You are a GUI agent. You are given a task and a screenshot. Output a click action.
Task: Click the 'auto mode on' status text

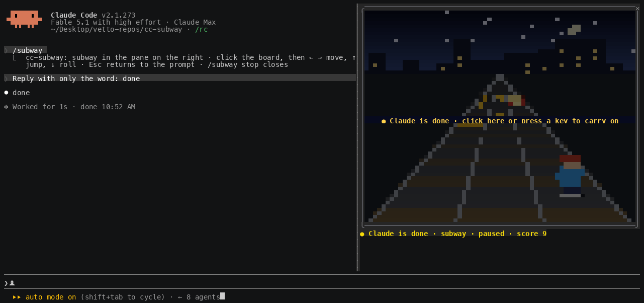click(x=51, y=297)
